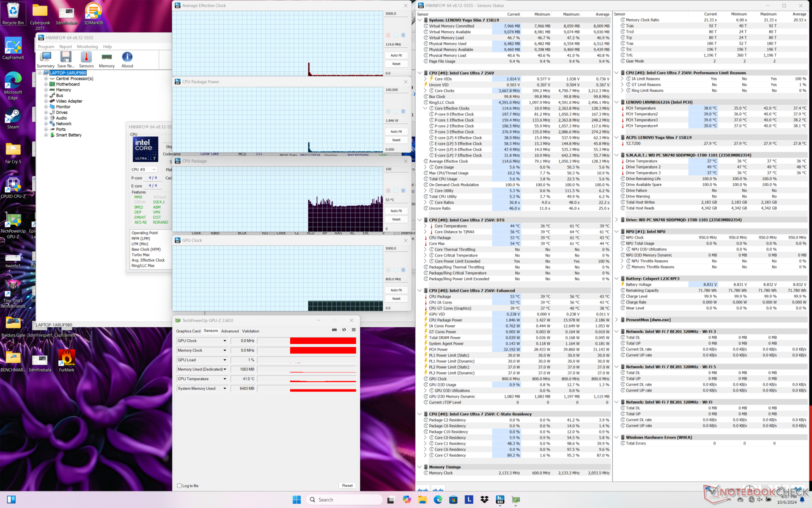Click Reset in Average Effective Clock graph
This screenshot has width=812, height=508.
tap(396, 64)
